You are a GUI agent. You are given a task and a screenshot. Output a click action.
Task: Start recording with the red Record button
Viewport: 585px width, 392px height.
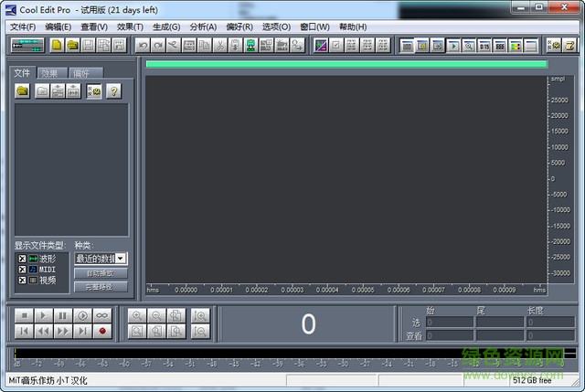pyautogui.click(x=102, y=331)
